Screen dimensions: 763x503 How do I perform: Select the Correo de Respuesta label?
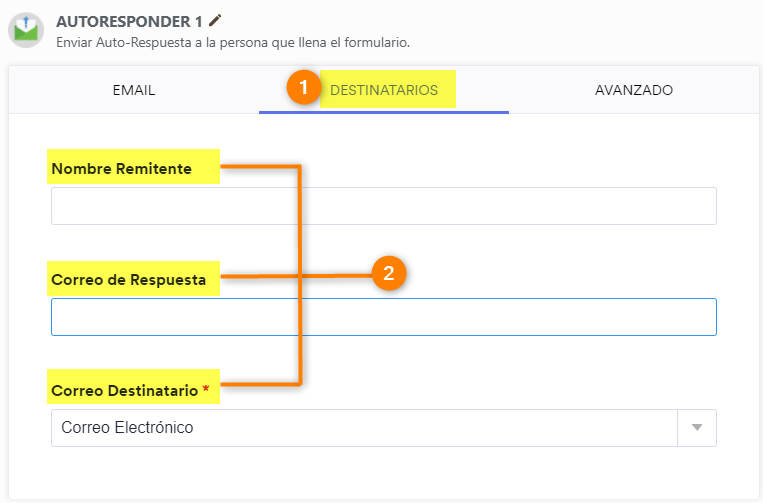point(128,280)
